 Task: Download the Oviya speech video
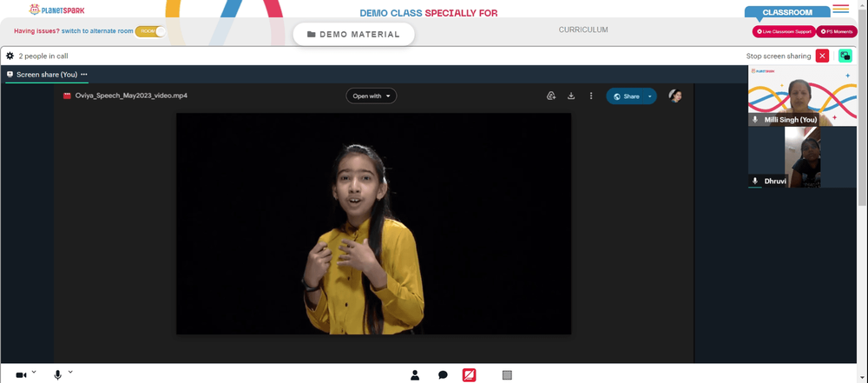(x=571, y=96)
